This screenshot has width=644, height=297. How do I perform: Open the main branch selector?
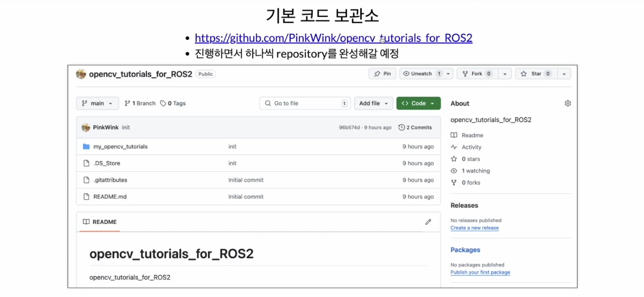tap(97, 103)
